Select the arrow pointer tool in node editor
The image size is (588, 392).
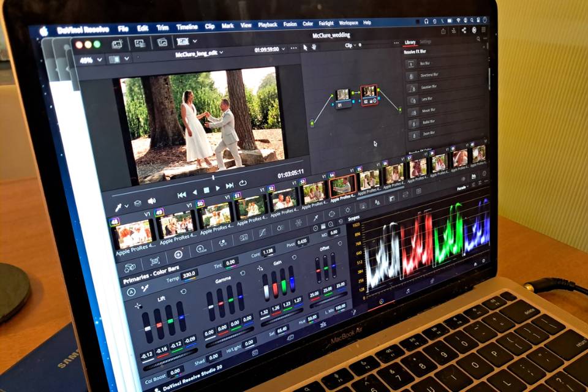(x=305, y=47)
